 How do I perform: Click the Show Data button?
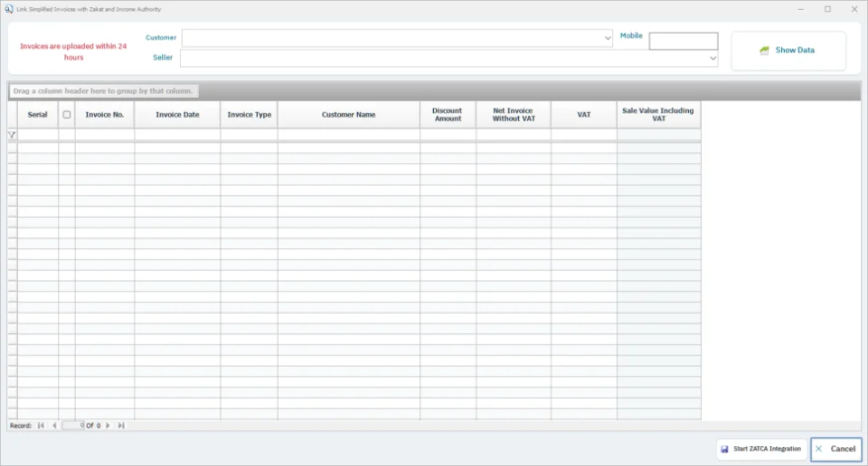tap(788, 51)
